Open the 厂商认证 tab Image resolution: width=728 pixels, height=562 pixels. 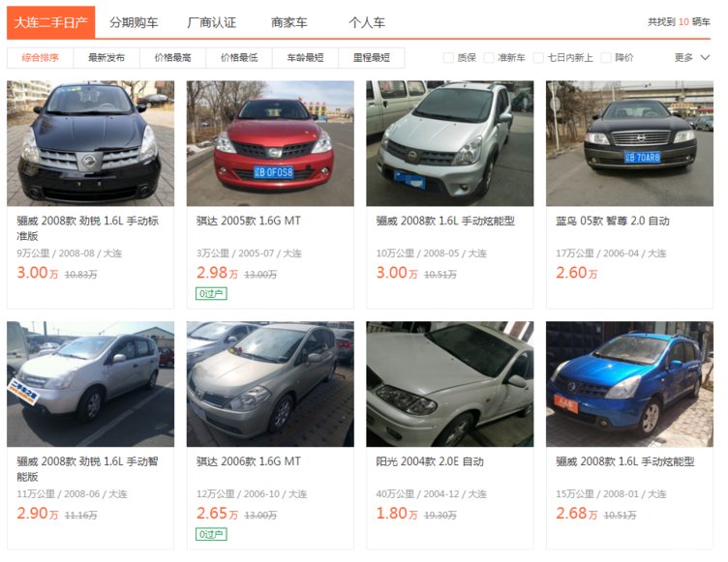pyautogui.click(x=211, y=22)
